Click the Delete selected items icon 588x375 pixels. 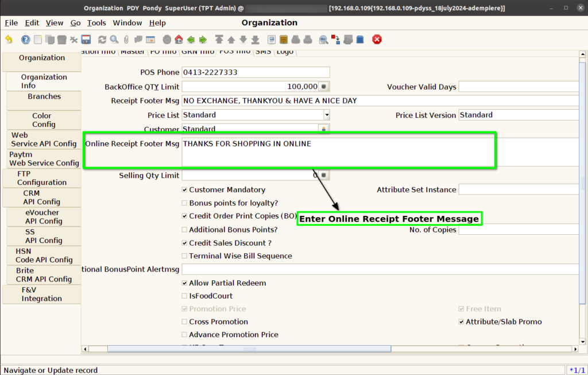tap(74, 40)
